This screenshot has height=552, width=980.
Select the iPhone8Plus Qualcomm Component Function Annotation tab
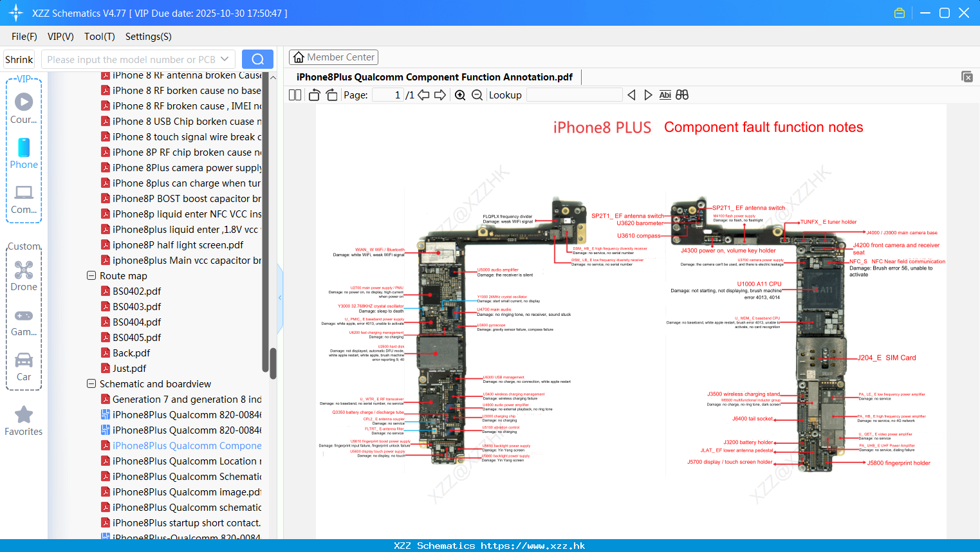tap(434, 77)
